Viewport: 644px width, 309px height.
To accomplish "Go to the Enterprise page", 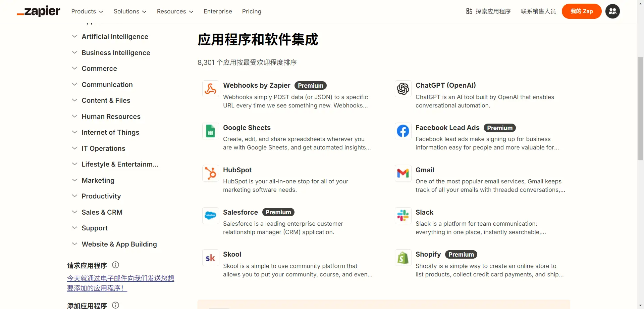I will [x=218, y=11].
